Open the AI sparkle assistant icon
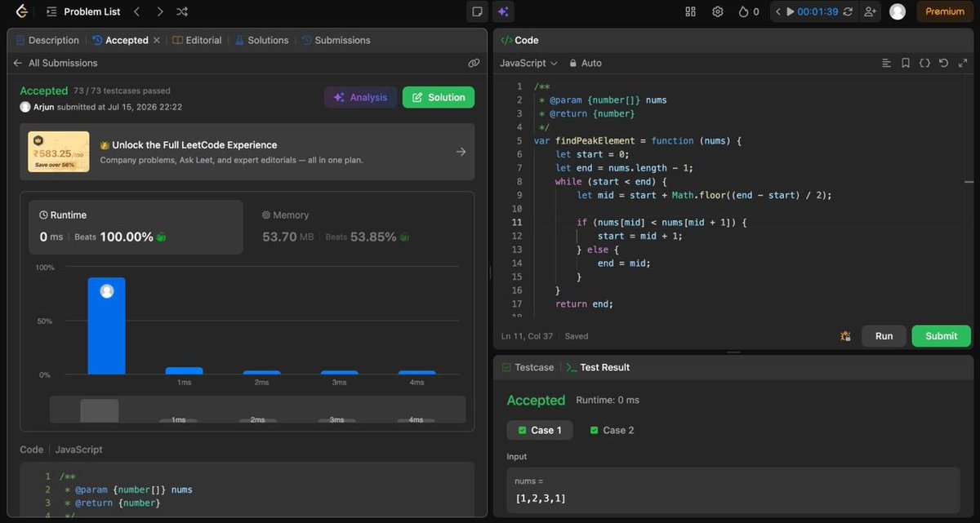Viewport: 980px width, 523px height. [x=503, y=11]
